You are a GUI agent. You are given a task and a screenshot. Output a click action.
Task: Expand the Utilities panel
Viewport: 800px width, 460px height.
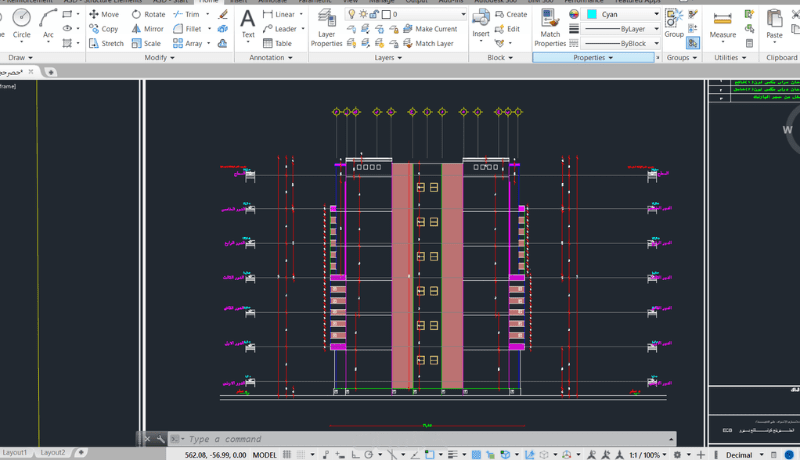coord(730,58)
